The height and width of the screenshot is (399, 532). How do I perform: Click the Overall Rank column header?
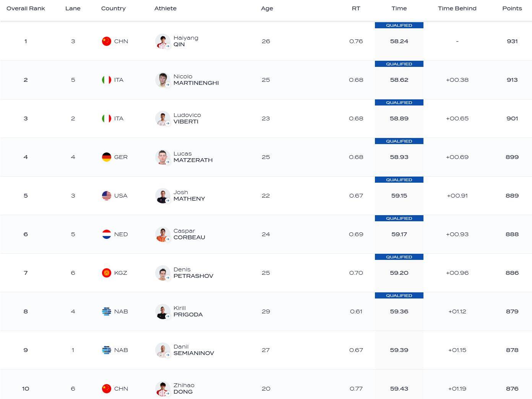[x=26, y=8]
